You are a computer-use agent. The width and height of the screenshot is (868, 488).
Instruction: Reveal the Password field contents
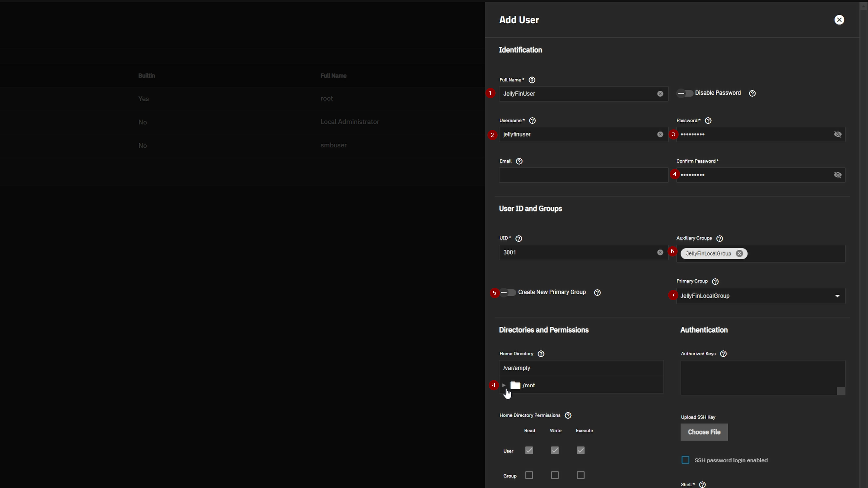click(x=837, y=135)
